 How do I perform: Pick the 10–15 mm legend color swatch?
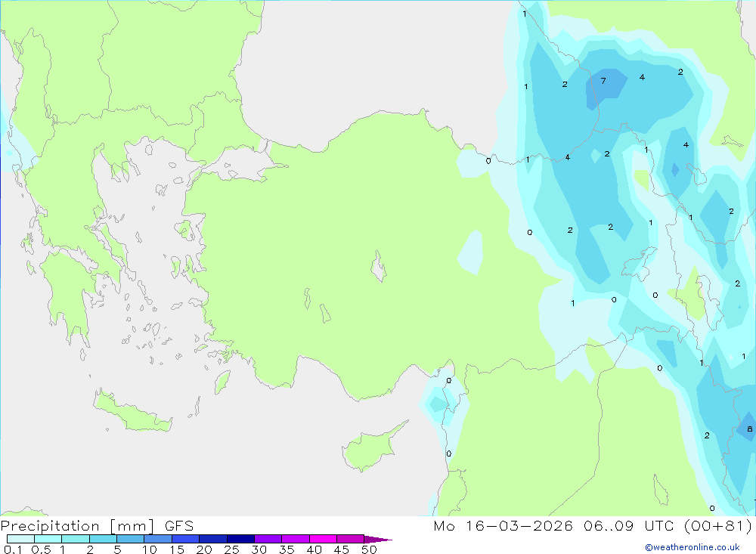coord(158,539)
